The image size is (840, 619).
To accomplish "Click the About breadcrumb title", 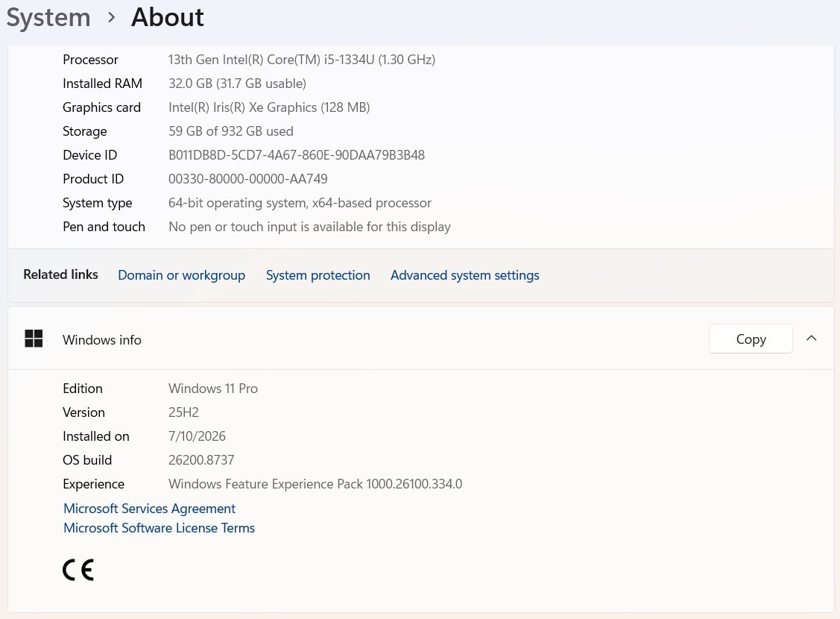I will pos(168,17).
